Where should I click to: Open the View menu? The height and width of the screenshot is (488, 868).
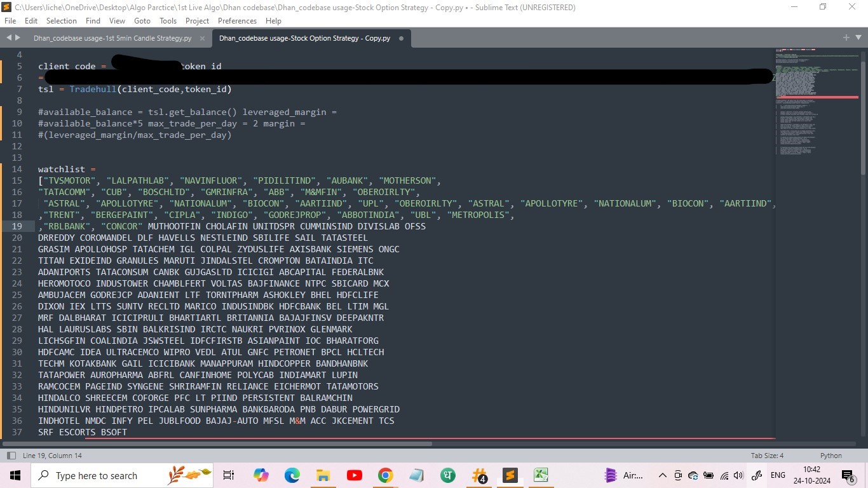click(117, 21)
